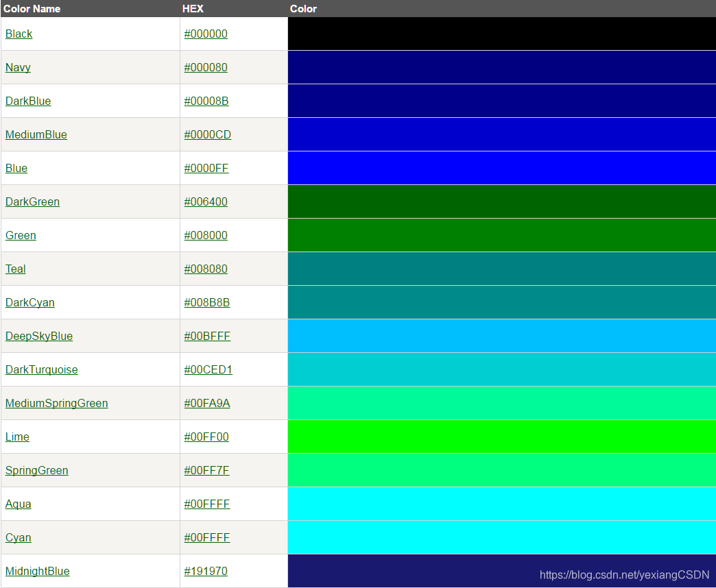The image size is (716, 588).
Task: Select the MediumSpringGreen color swatch
Action: tap(502, 403)
